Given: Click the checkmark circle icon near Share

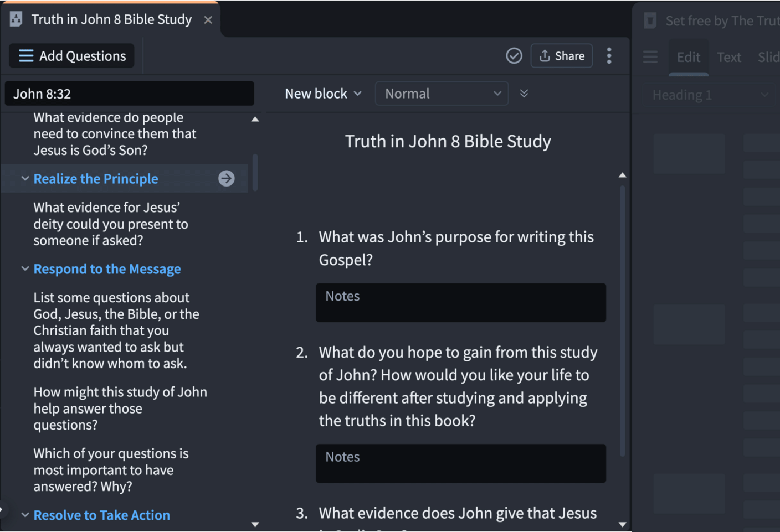Looking at the screenshot, I should (514, 56).
